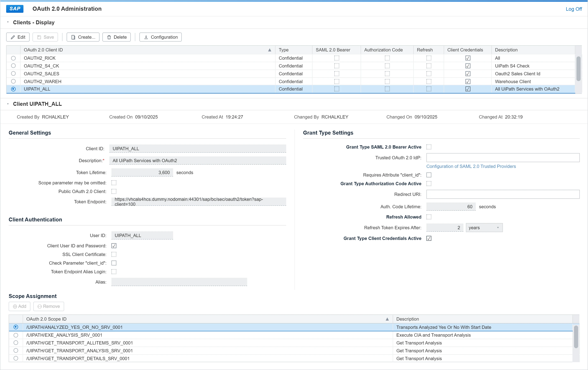Click the Type column header

point(294,50)
